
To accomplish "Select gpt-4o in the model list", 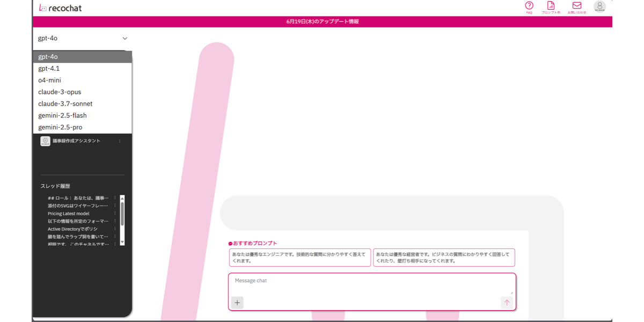I will pos(82,56).
